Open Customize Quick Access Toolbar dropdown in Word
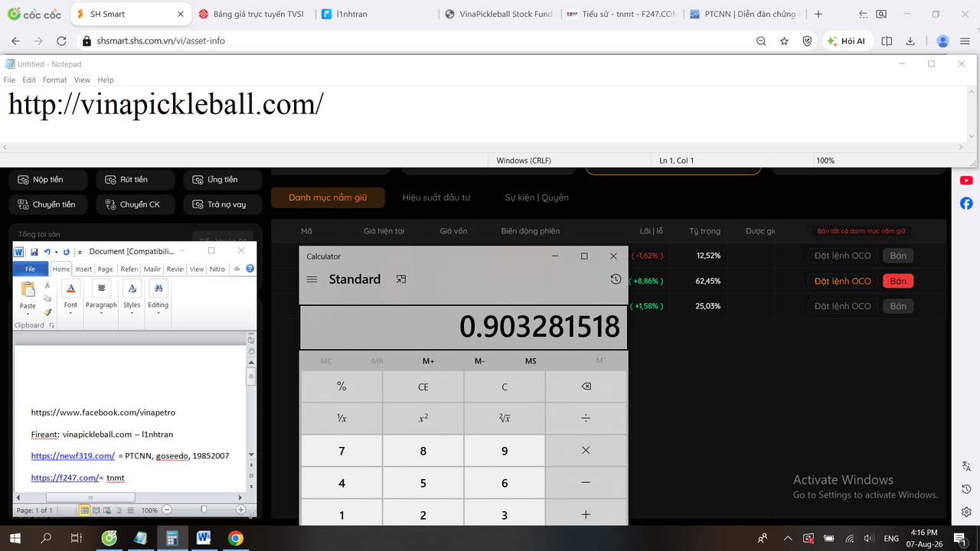This screenshot has width=980, height=551. [x=80, y=252]
